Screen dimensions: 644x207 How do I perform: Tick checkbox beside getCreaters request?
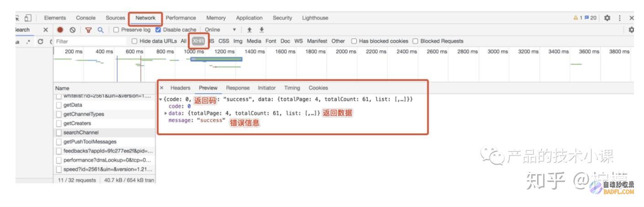(58, 123)
